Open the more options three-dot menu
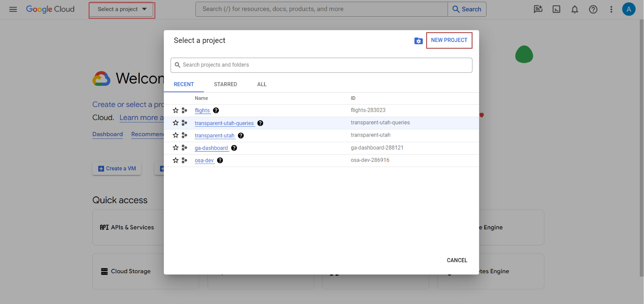This screenshot has width=644, height=304. coord(611,9)
